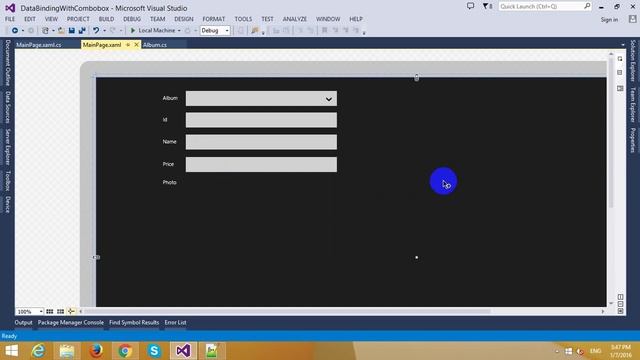Open the Output panel tab
640x360 pixels.
[x=23, y=322]
